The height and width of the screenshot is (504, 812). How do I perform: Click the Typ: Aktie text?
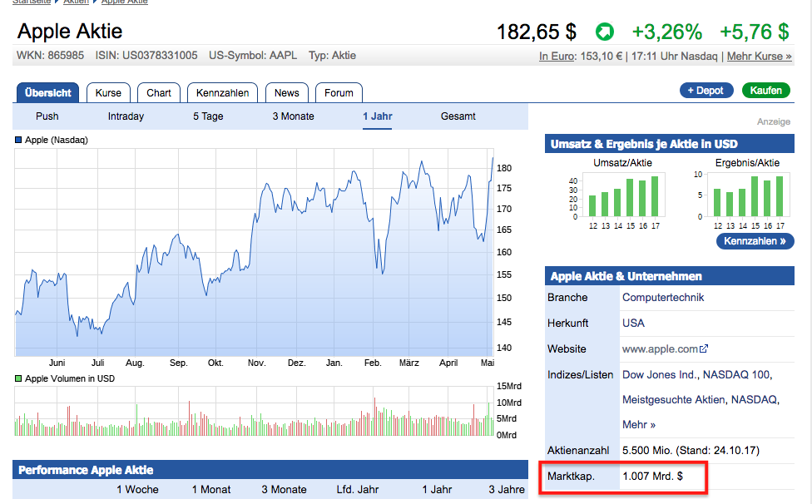(333, 56)
